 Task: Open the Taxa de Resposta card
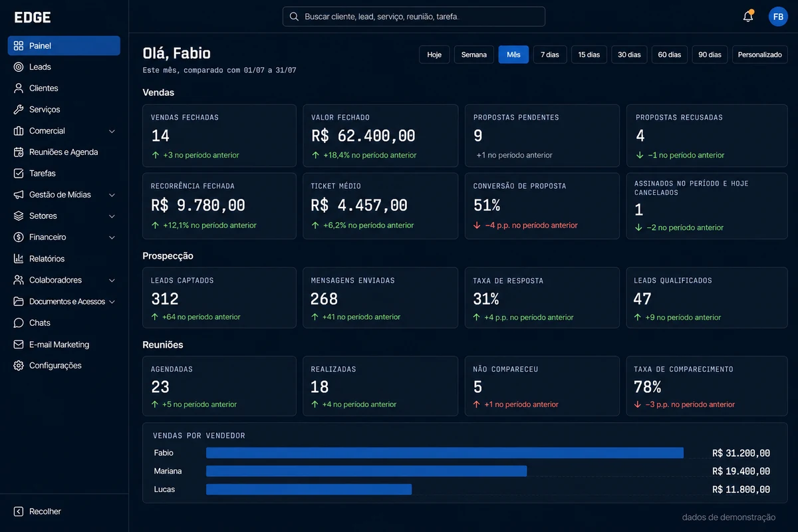(542, 298)
